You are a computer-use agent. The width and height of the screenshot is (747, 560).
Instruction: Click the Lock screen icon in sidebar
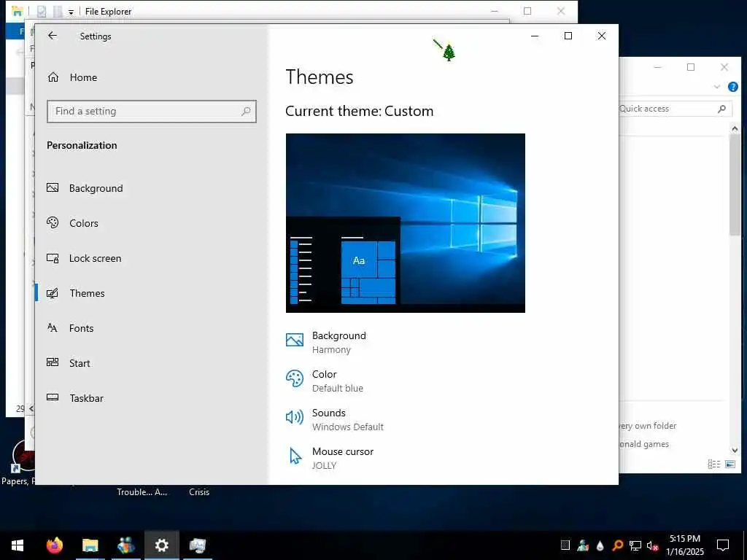[53, 258]
